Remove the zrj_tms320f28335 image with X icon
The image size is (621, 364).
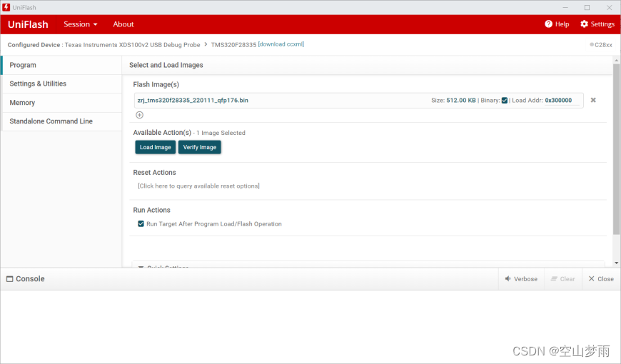click(593, 100)
